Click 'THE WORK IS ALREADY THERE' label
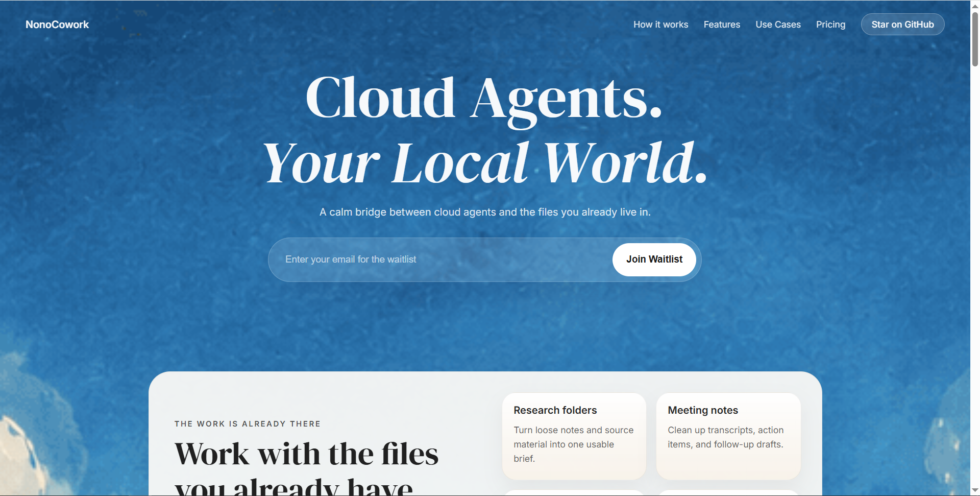980x496 pixels. 248,424
